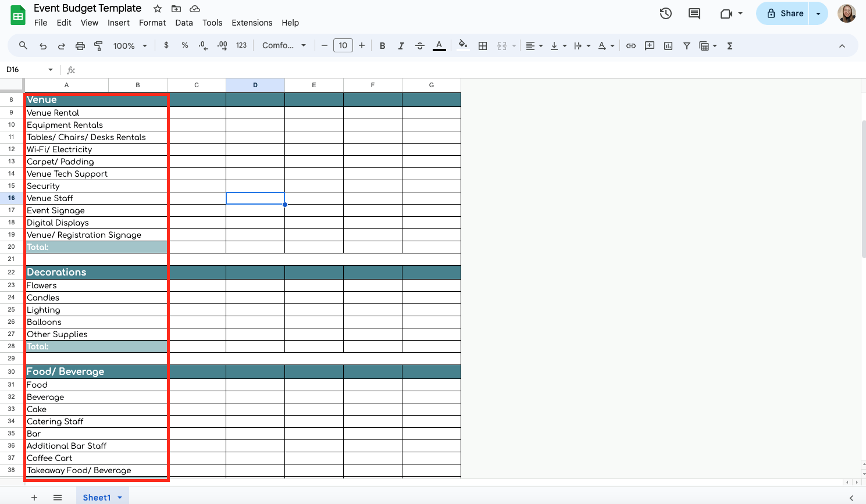Image resolution: width=866 pixels, height=504 pixels.
Task: Toggle bold formatting
Action: click(x=382, y=46)
